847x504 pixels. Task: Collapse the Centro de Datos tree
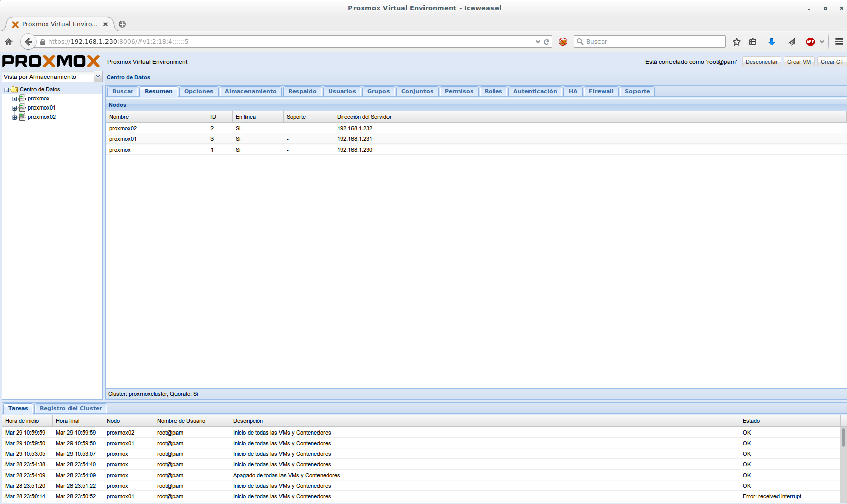[x=7, y=90]
